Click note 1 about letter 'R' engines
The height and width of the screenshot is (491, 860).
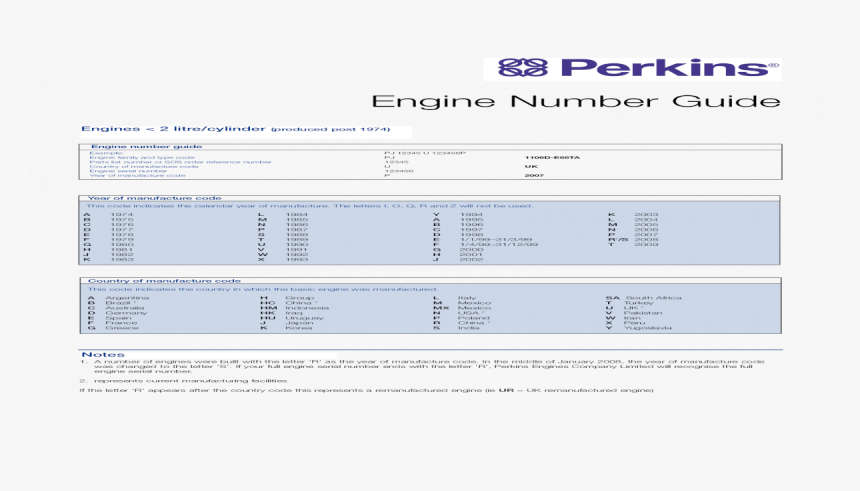click(429, 366)
